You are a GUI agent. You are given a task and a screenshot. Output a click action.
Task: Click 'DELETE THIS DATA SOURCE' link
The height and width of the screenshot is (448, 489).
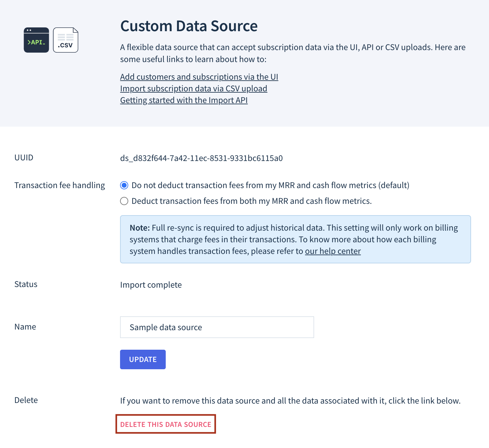166,424
